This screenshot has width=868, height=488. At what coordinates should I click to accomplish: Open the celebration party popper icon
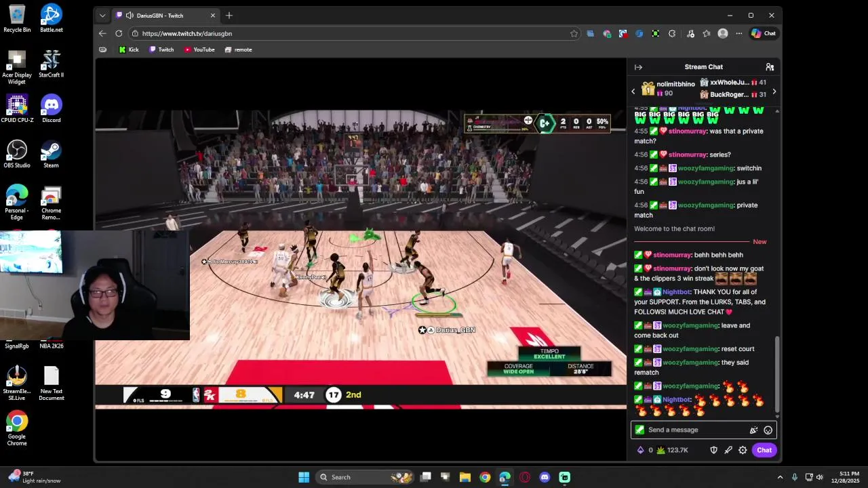753,430
